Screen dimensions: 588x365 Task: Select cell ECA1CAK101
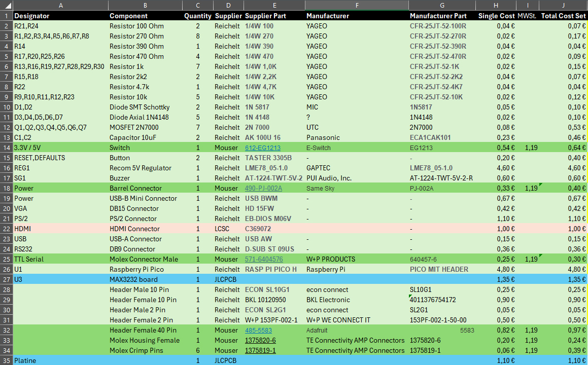click(x=442, y=137)
